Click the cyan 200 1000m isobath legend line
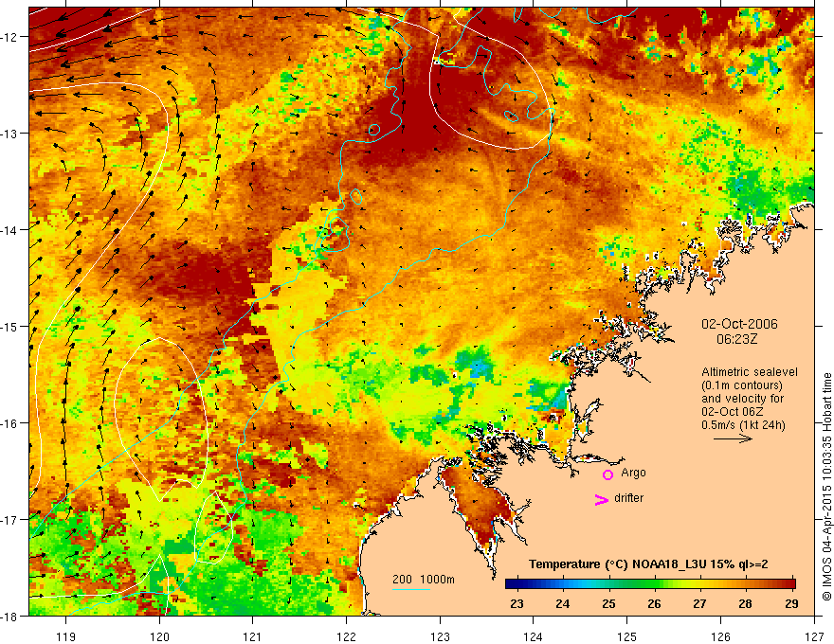834x644 pixels. click(411, 589)
